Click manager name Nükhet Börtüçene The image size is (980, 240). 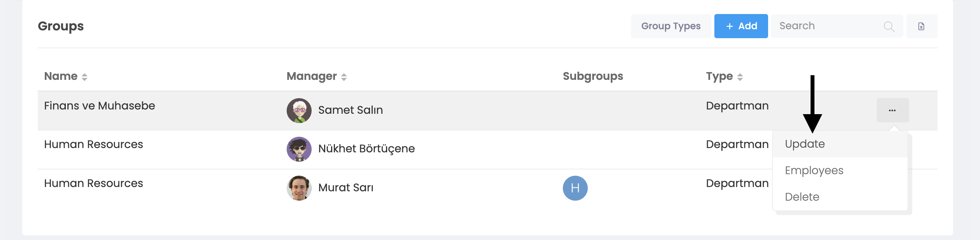tap(366, 148)
